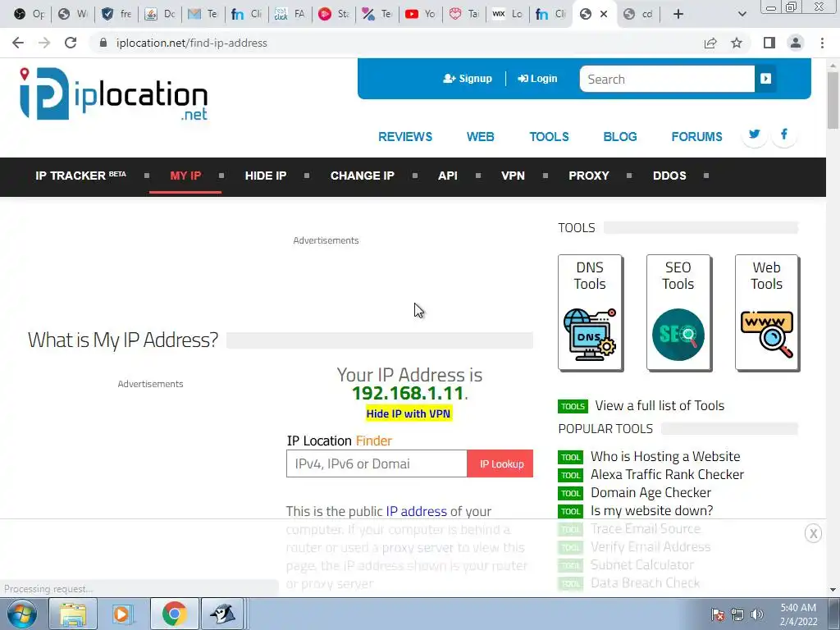Open the TOOLS menu link

549,137
